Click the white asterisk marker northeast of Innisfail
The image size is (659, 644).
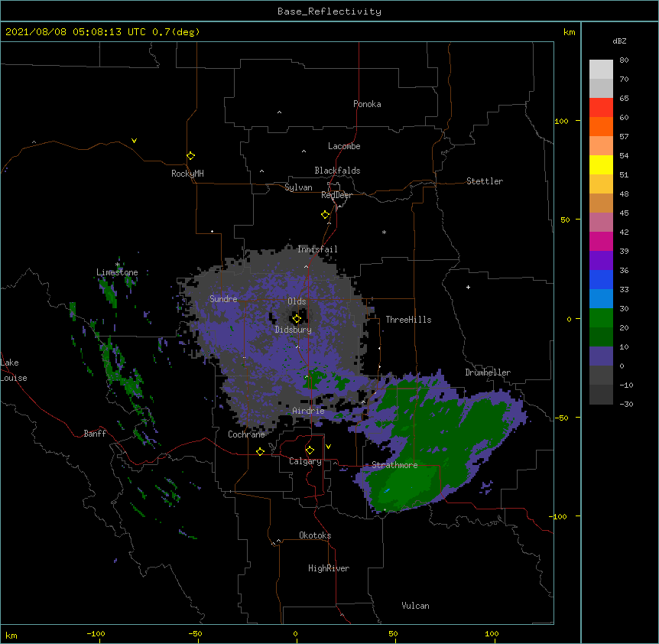point(384,232)
